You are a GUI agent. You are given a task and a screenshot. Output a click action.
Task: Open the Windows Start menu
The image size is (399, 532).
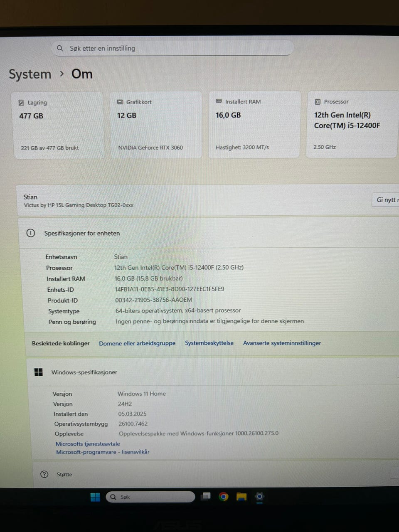95,497
